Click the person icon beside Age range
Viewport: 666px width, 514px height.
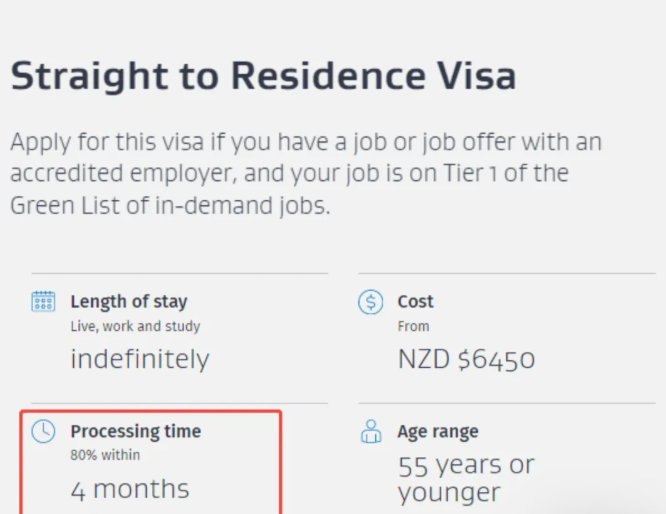pyautogui.click(x=371, y=432)
